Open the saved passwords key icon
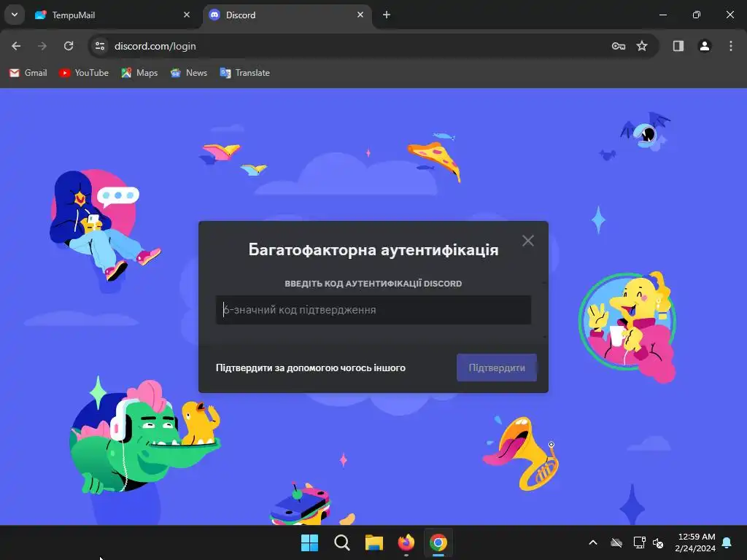 pos(619,46)
